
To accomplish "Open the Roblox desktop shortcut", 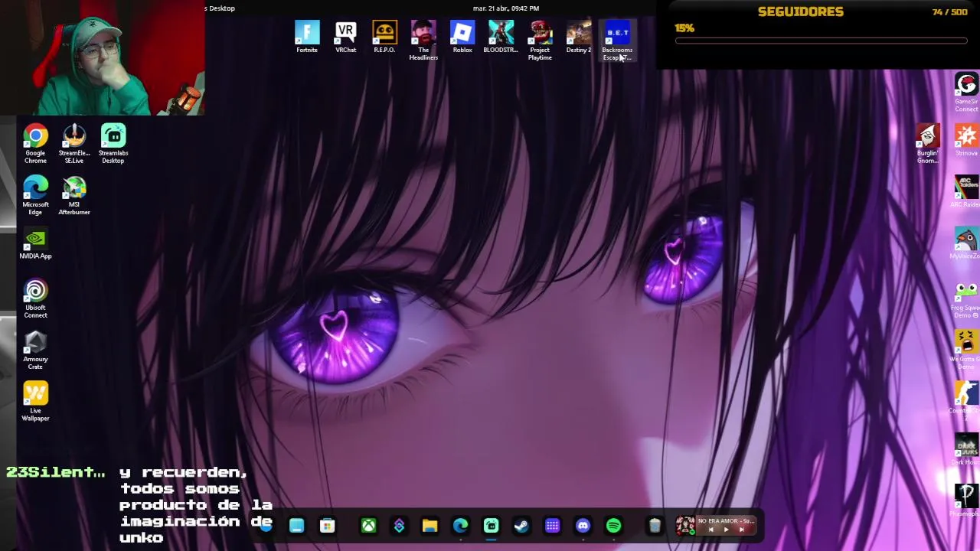I will coord(462,37).
